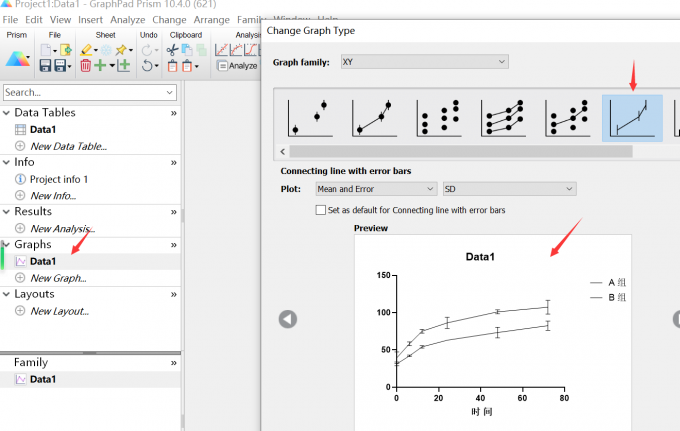Image resolution: width=680 pixels, height=431 pixels.
Task: Click the Prism logo button in toolbar
Action: 18,58
